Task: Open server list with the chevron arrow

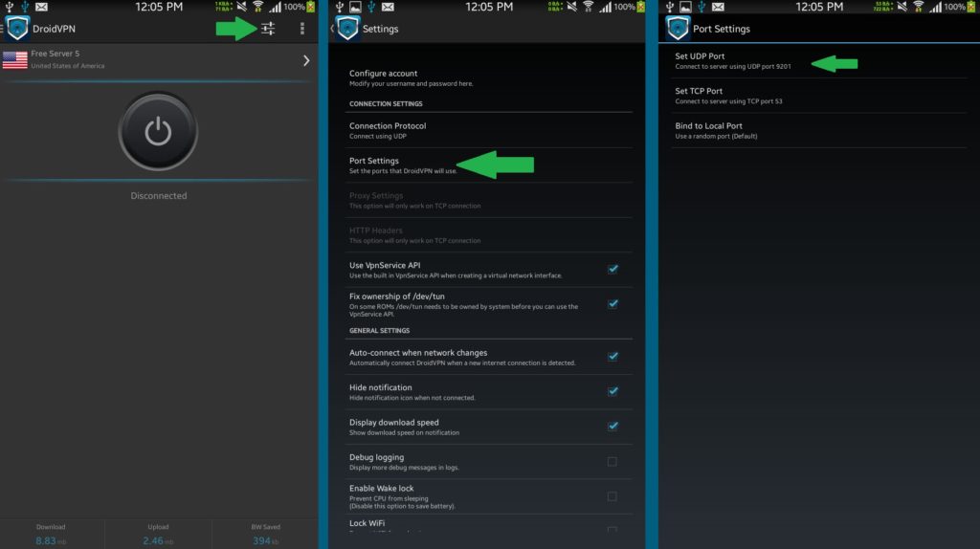Action: (306, 60)
